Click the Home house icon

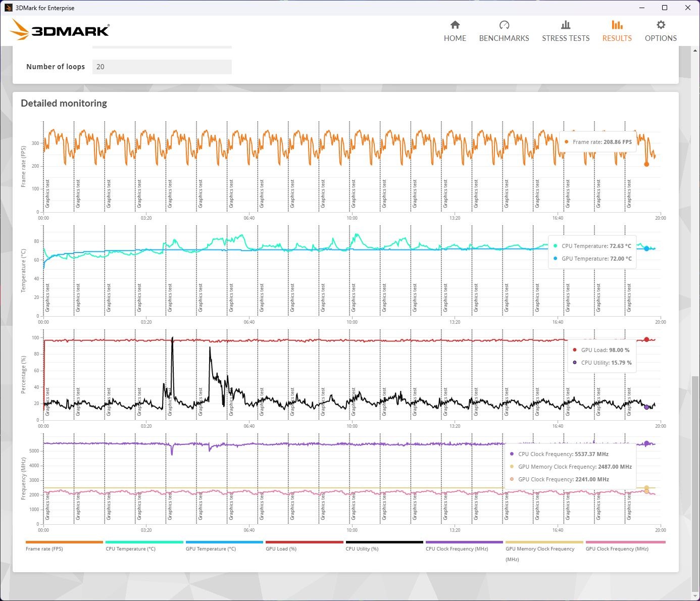[455, 25]
